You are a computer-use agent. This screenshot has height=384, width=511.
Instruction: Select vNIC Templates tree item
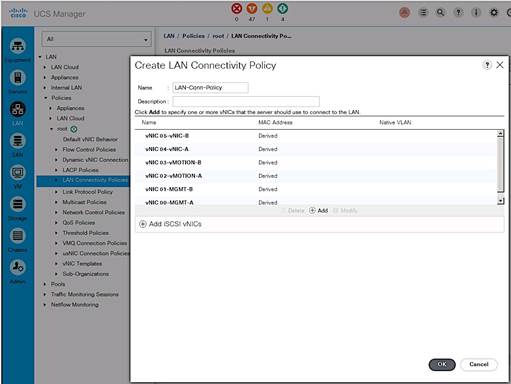pyautogui.click(x=82, y=264)
